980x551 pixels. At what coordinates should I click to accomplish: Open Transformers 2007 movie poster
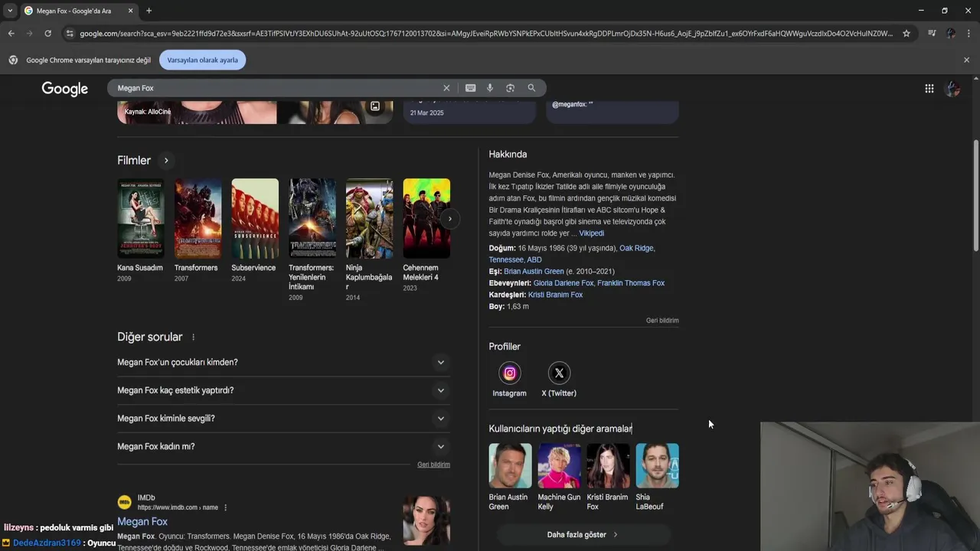198,218
